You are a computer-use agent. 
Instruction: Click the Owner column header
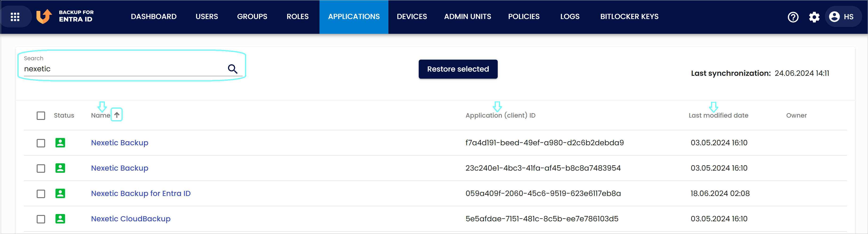(796, 115)
